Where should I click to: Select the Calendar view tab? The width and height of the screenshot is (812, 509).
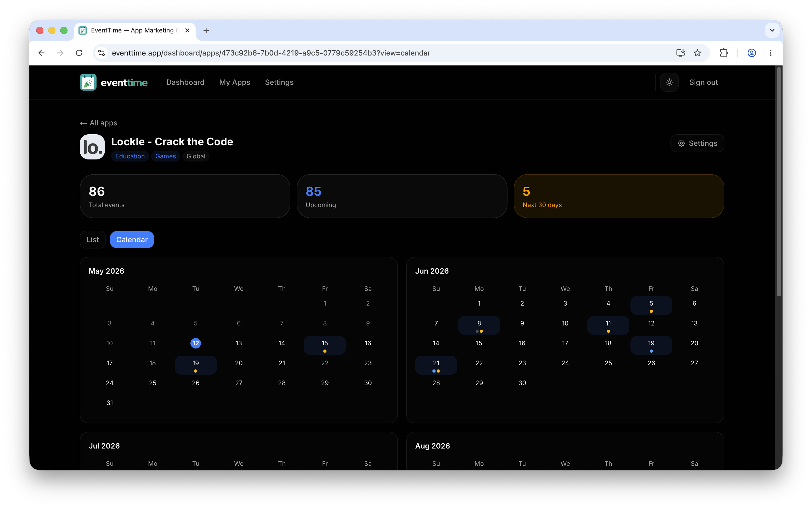(132, 239)
